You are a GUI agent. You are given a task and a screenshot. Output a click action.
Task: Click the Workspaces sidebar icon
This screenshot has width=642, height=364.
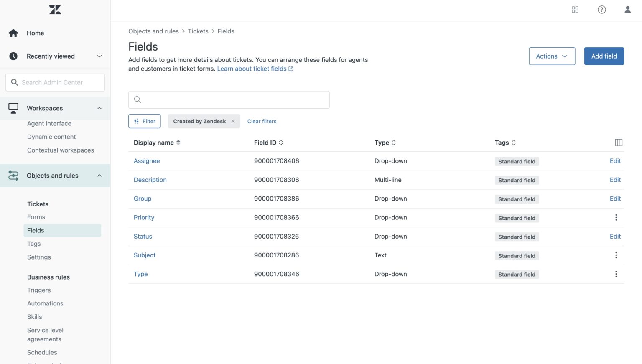[13, 108]
